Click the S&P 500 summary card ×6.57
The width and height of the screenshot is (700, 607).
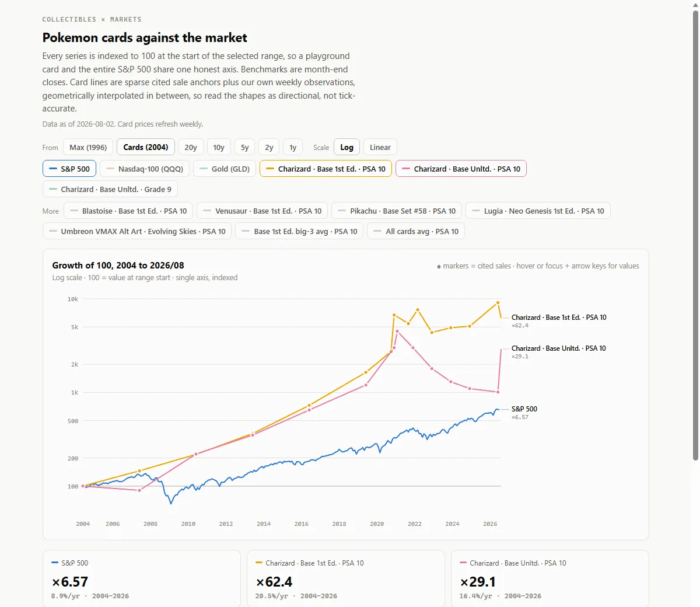coord(142,578)
